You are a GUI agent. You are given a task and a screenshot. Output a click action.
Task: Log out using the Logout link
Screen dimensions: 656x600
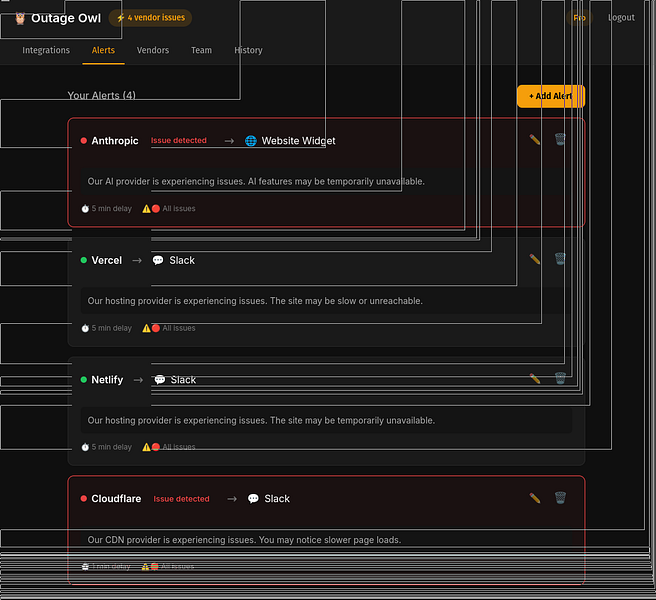pyautogui.click(x=621, y=18)
